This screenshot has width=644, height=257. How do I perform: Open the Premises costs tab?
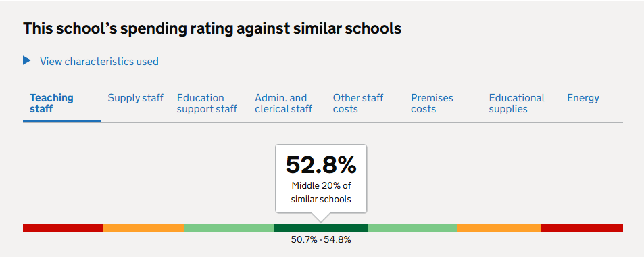click(432, 103)
